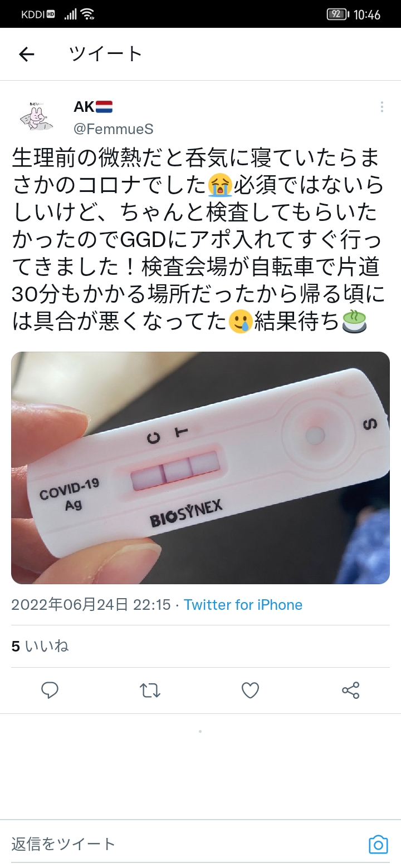Tap the battery indicator in status bar
Viewport: 401px width, 868px height.
tap(338, 14)
